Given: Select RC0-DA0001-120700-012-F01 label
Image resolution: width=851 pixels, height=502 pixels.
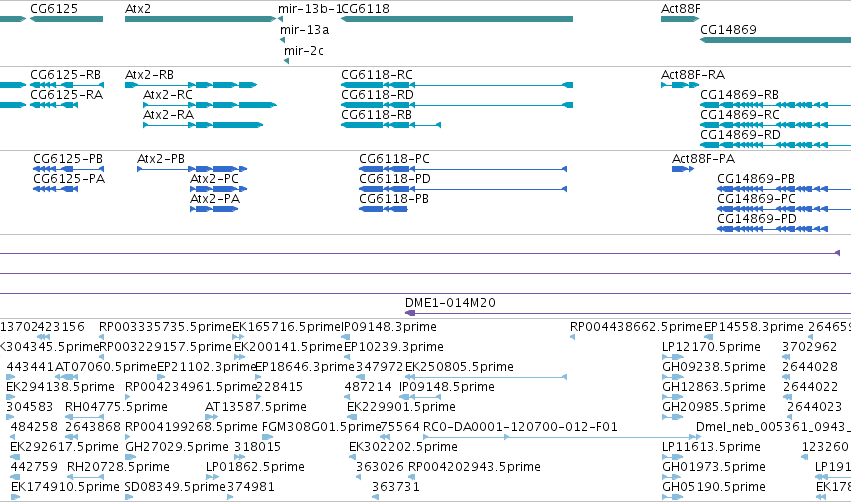Looking at the screenshot, I should coord(520,427).
